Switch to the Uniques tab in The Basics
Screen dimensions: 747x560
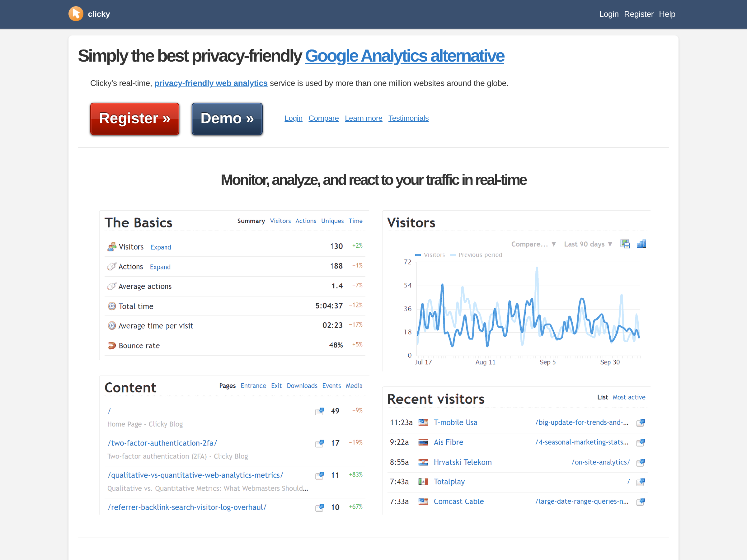coord(332,221)
